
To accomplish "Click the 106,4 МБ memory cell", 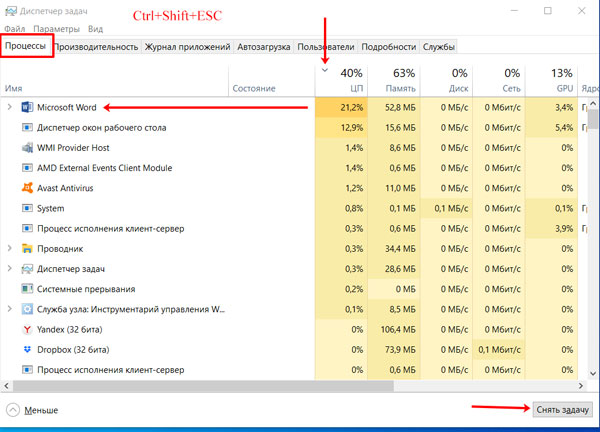I will pos(394,329).
